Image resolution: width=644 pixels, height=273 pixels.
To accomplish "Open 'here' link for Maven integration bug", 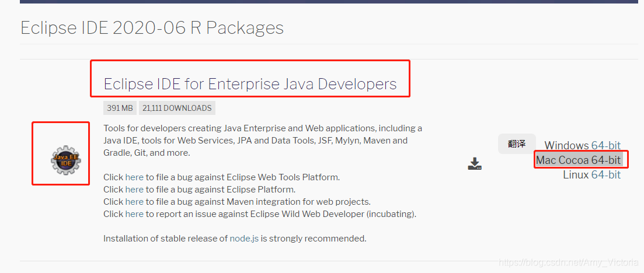I will click(134, 202).
